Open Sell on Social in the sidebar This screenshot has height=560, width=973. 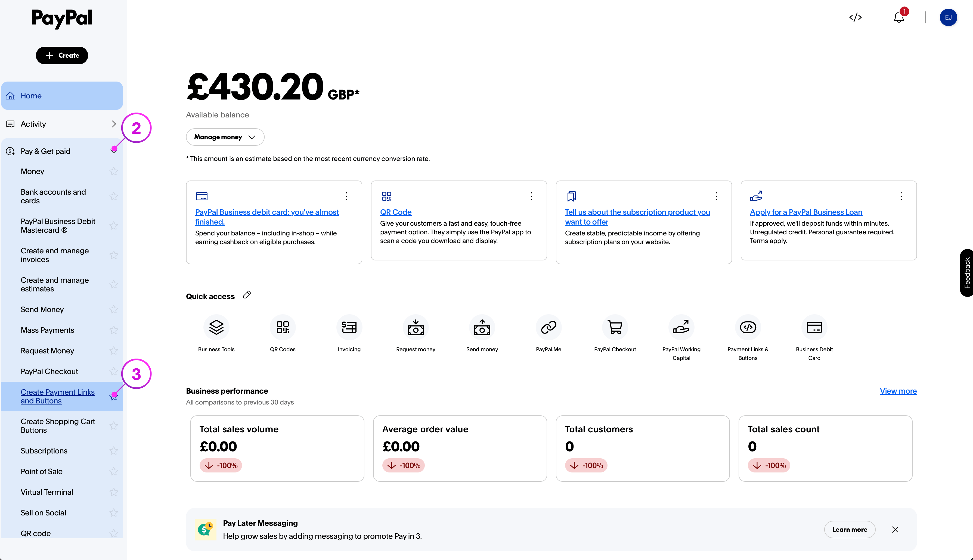44,513
